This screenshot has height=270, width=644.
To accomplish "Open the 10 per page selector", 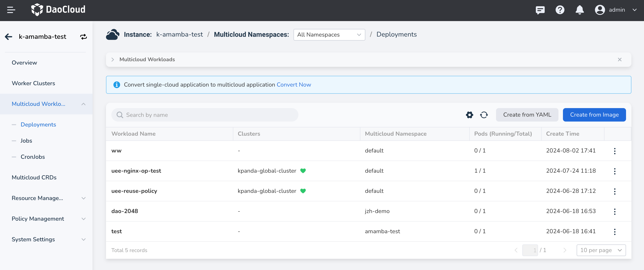I will tap(601, 250).
